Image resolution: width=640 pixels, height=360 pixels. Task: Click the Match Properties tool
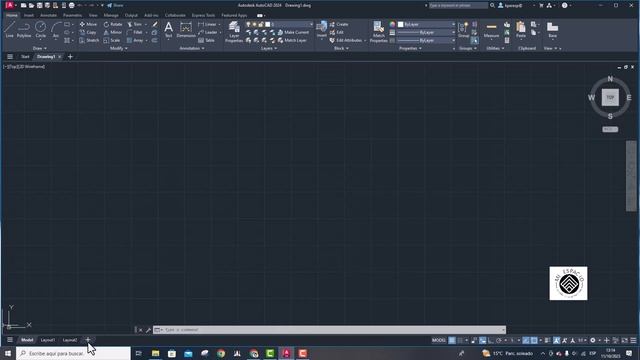click(x=378, y=32)
